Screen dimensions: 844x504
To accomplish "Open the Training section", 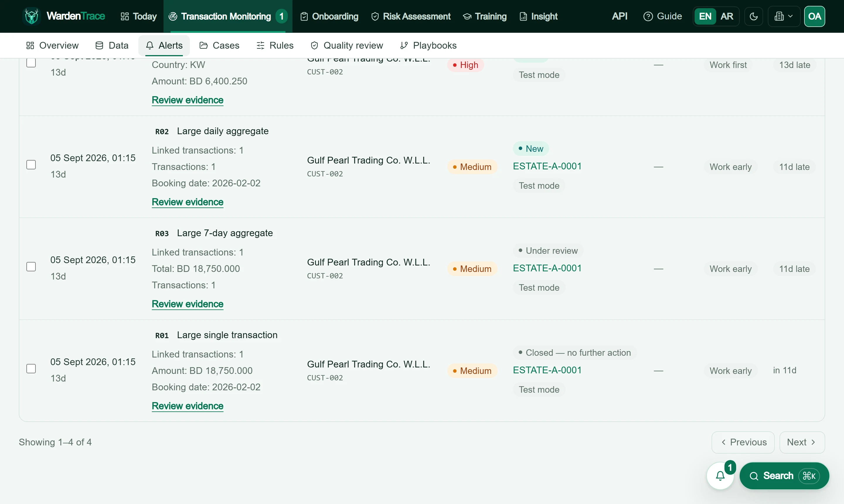I will coord(485,16).
